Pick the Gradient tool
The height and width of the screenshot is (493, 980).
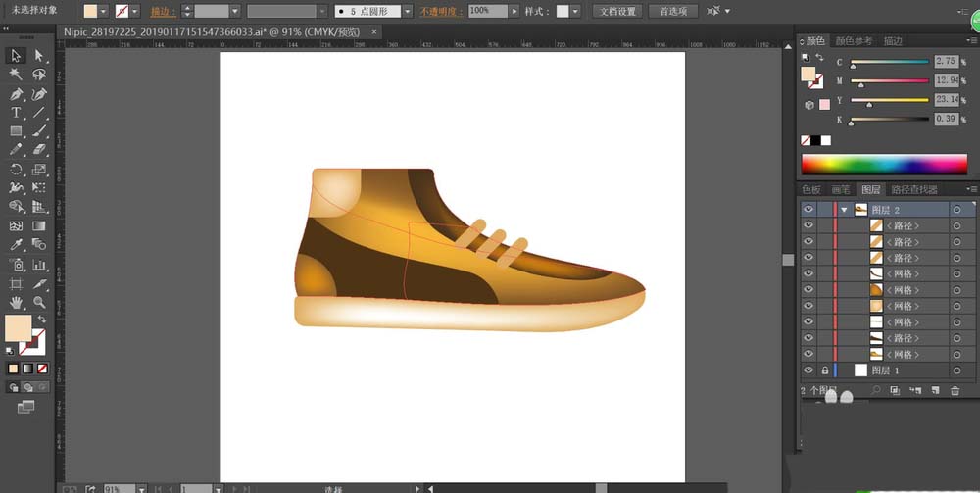[x=39, y=225]
